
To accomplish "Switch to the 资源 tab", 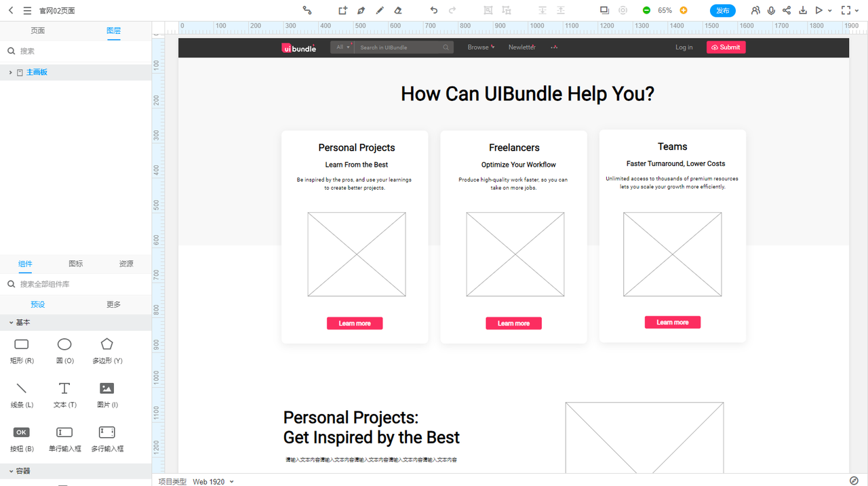I will (126, 264).
